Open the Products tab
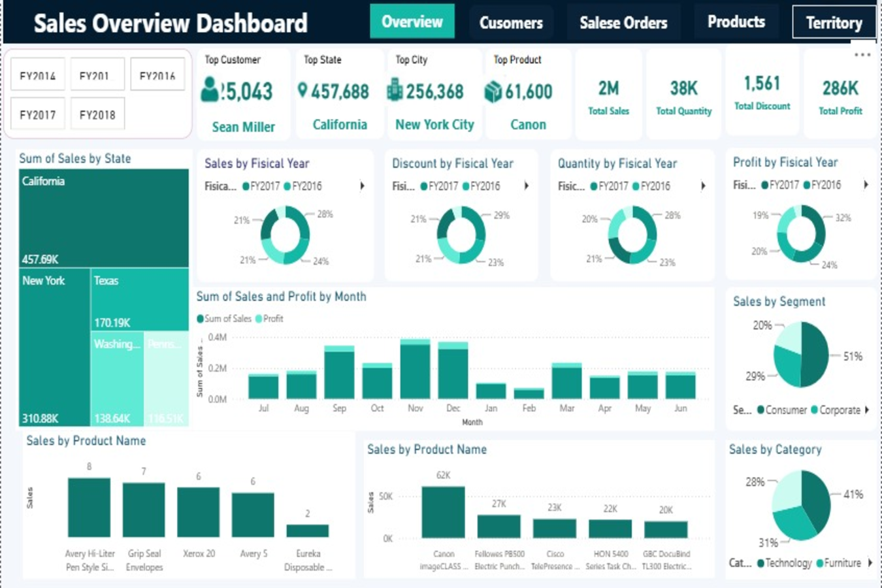Image resolution: width=882 pixels, height=588 pixels. click(736, 22)
